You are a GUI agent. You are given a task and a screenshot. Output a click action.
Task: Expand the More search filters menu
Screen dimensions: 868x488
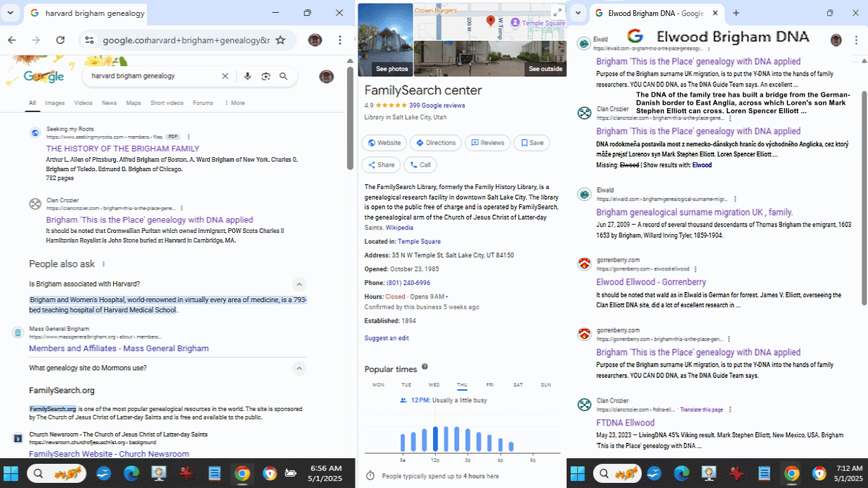point(235,103)
